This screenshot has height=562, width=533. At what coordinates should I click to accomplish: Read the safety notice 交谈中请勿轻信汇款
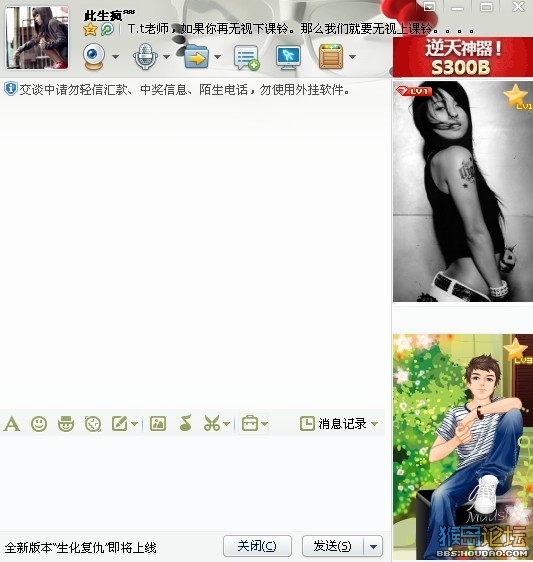click(x=184, y=90)
